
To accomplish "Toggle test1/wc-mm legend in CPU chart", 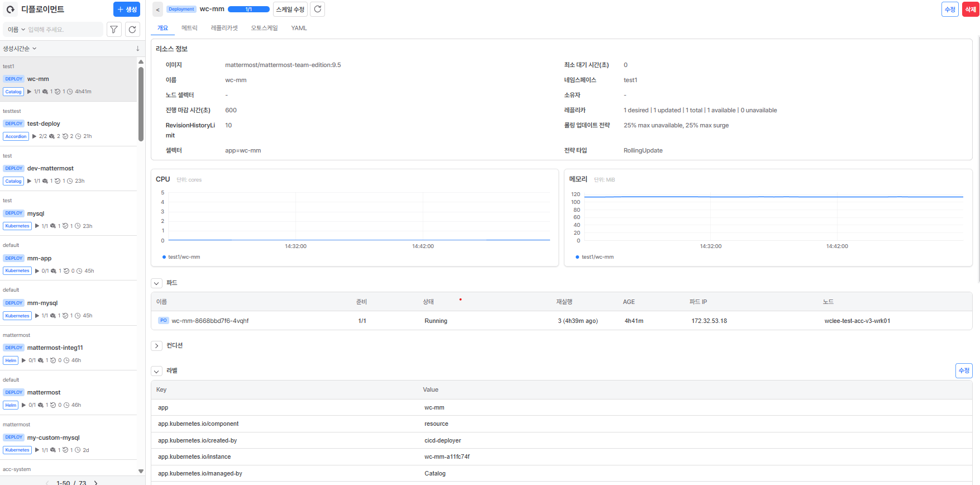I will 181,257.
